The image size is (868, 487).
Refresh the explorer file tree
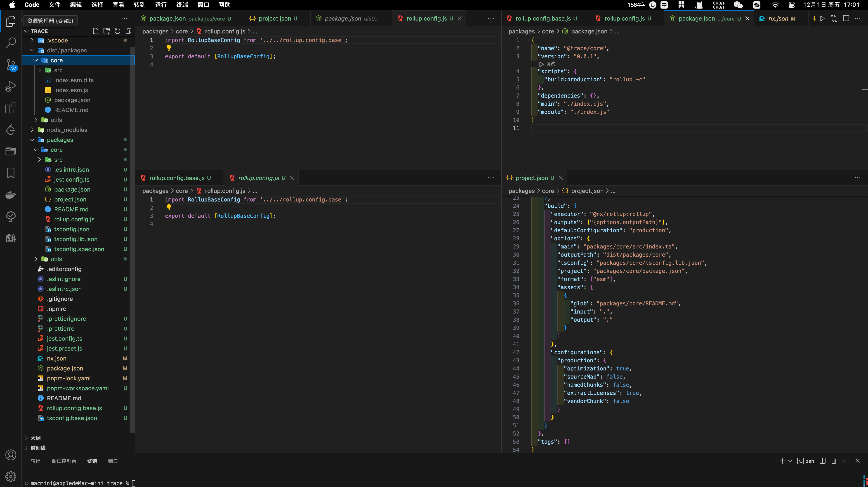117,31
